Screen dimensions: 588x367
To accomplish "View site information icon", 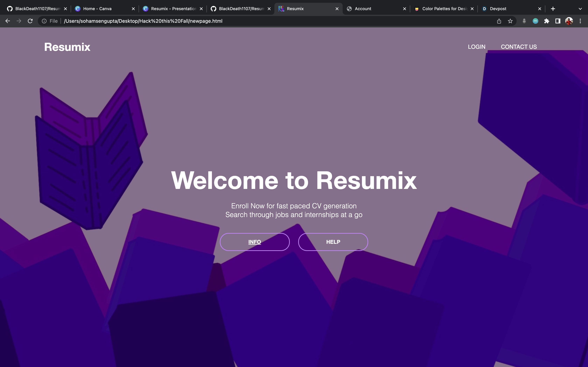I will click(44, 21).
